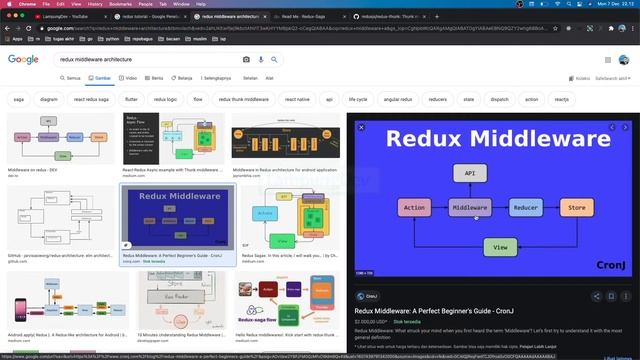Close the image preview panel

click(x=361, y=127)
